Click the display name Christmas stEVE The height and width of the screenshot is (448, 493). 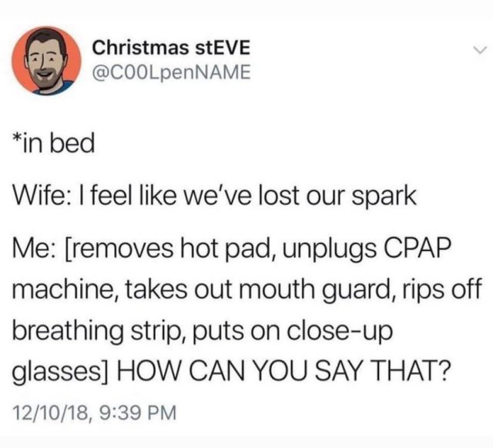click(x=171, y=48)
